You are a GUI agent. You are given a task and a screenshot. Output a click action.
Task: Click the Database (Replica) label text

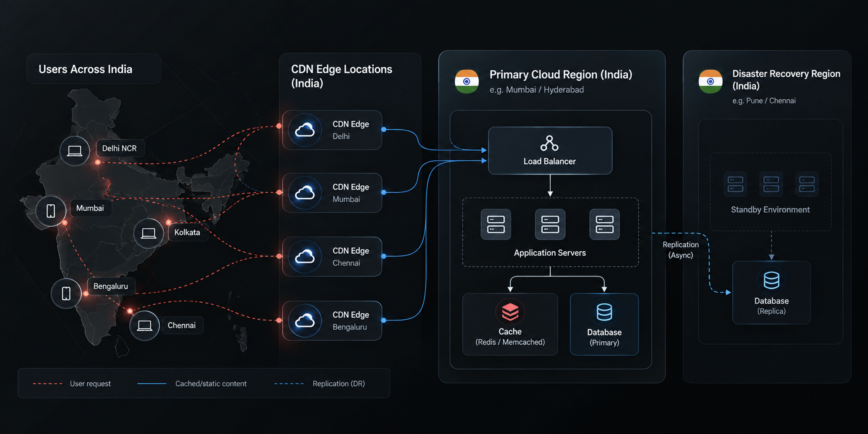tap(771, 306)
